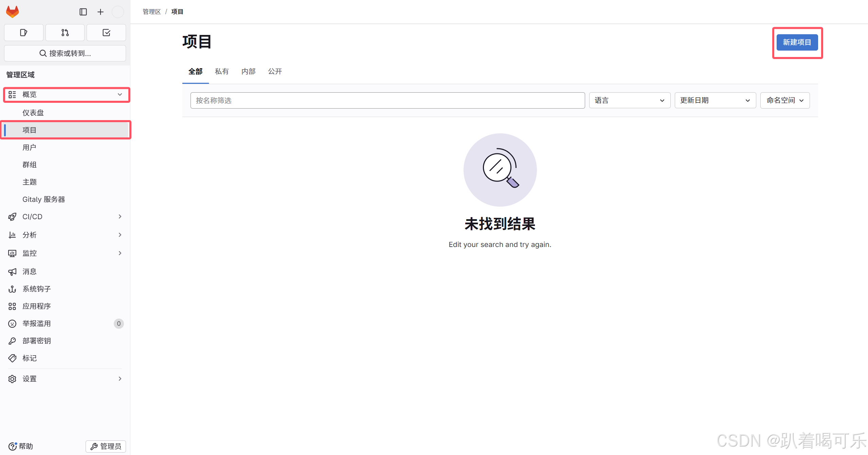Click the 标记 label tag icon
Viewport: 868px width, 455px height.
12,358
